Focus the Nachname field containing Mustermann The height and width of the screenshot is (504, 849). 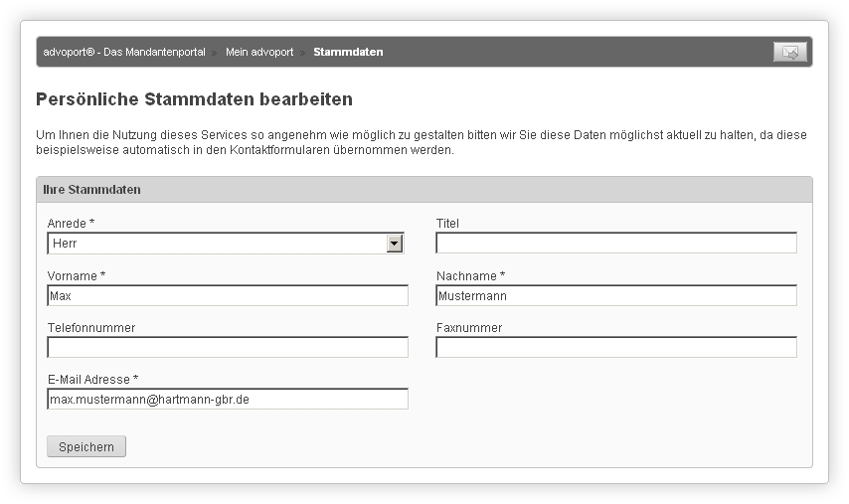(x=616, y=295)
